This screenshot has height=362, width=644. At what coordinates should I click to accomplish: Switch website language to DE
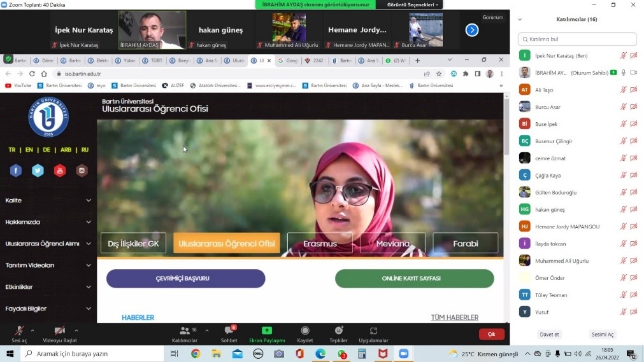pyautogui.click(x=47, y=150)
